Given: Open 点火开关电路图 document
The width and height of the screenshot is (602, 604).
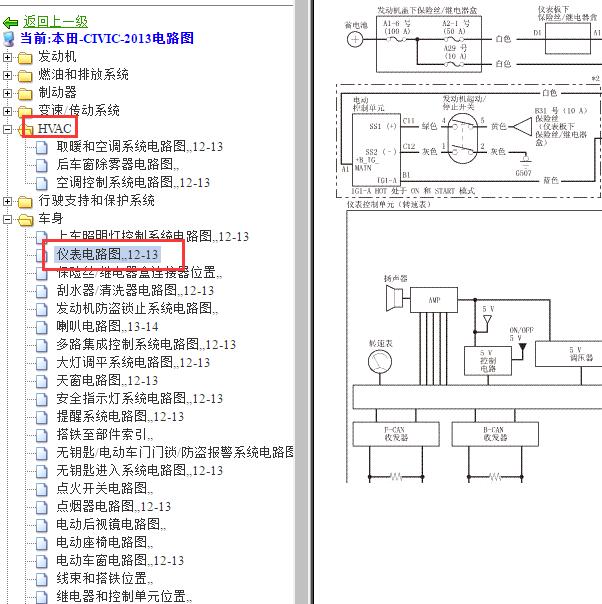Looking at the screenshot, I should click(x=104, y=488).
